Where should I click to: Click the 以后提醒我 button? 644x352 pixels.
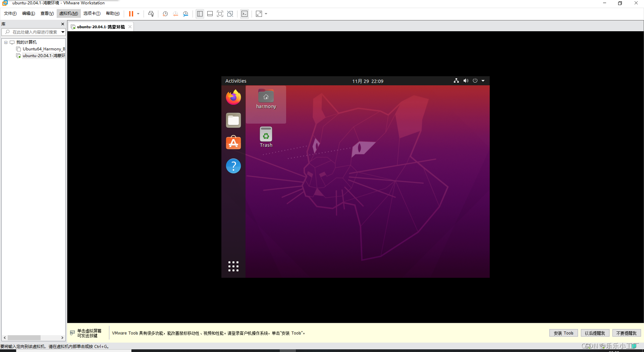click(x=595, y=333)
